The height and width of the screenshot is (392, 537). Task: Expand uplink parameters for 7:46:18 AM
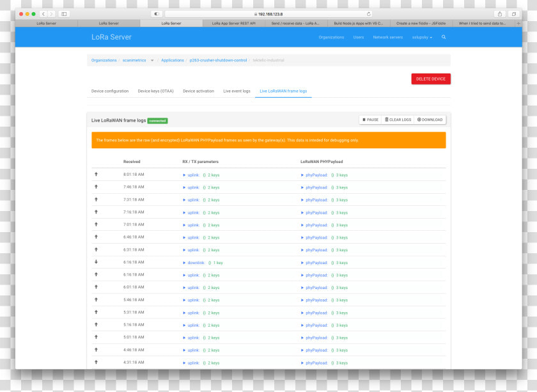tap(184, 187)
